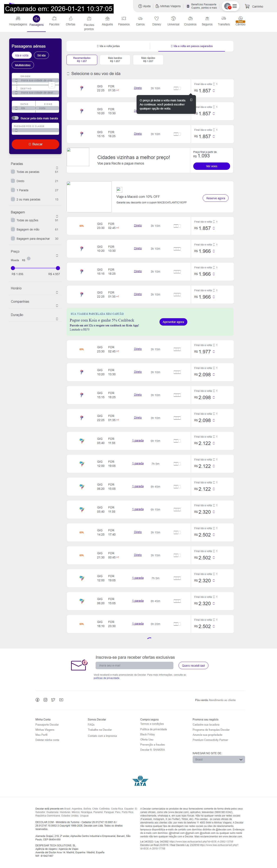Viewport: 277px width, 868px height.
Task: Expand the Horário filter section
Action: (x=57, y=292)
